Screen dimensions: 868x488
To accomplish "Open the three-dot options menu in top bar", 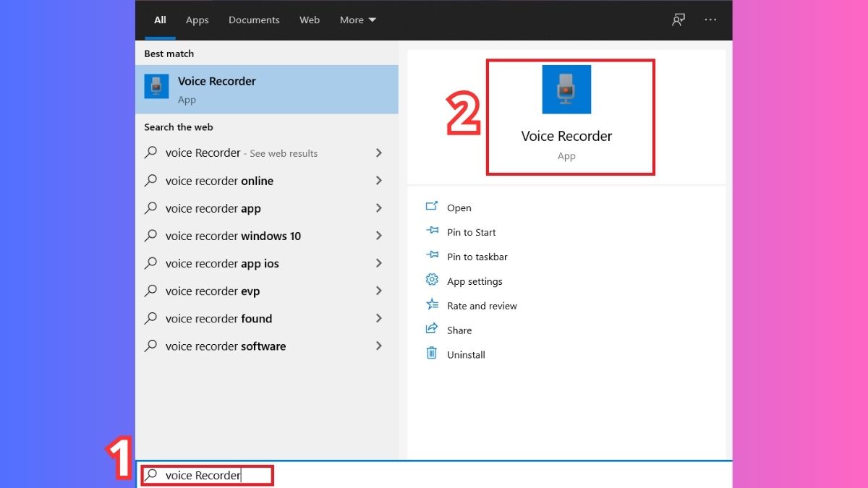I will pyautogui.click(x=710, y=20).
